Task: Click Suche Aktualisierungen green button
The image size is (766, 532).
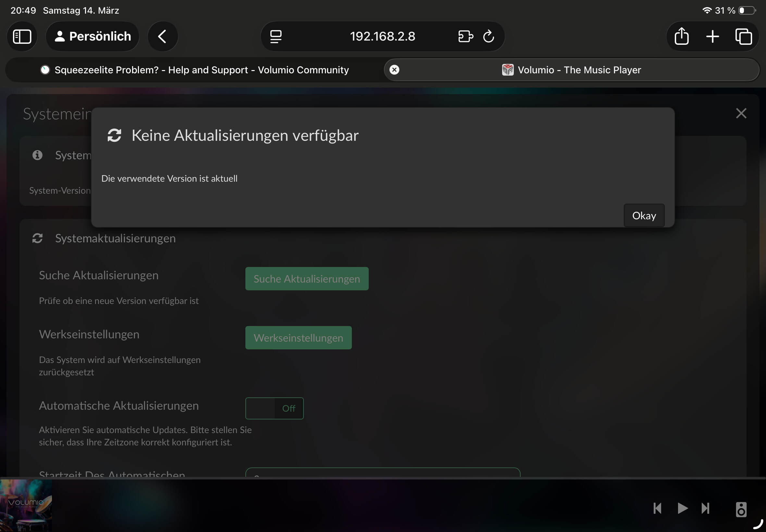Action: point(306,279)
